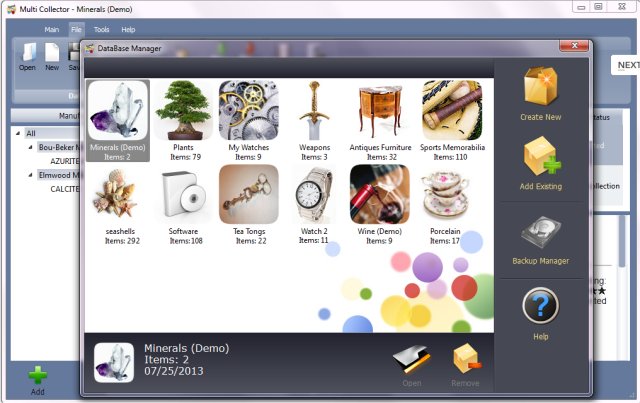This screenshot has width=640, height=403.
Task: Click the DataBase Manager title bar icon
Action: [89, 48]
